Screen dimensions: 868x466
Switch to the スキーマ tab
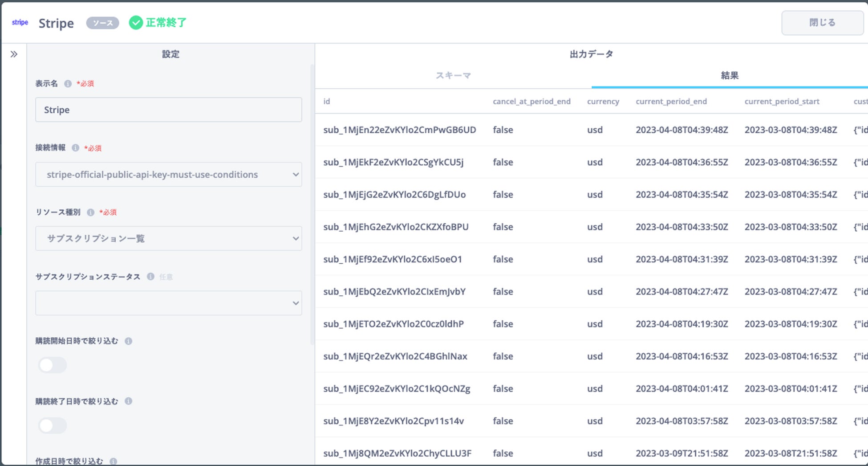click(453, 76)
